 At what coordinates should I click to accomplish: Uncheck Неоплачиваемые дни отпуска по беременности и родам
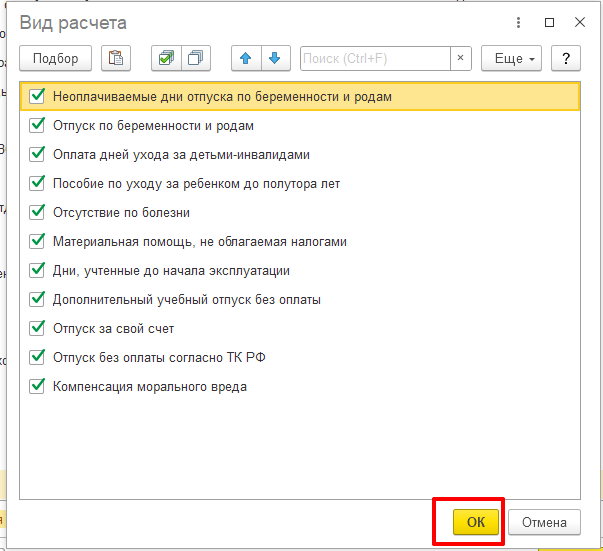tap(37, 96)
